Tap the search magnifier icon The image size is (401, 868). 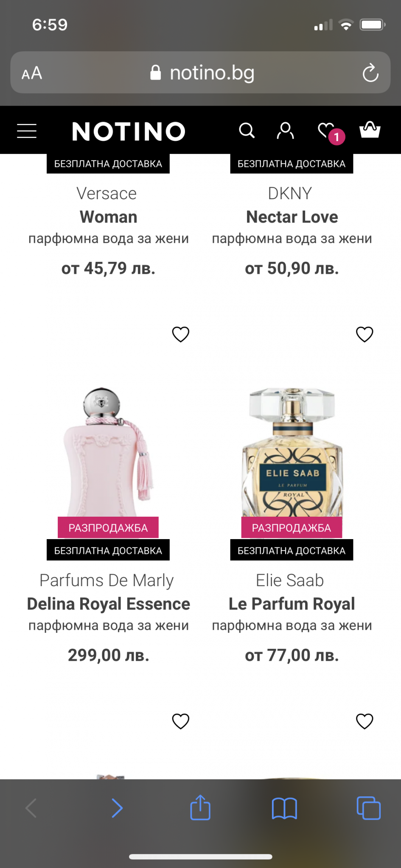(x=247, y=131)
